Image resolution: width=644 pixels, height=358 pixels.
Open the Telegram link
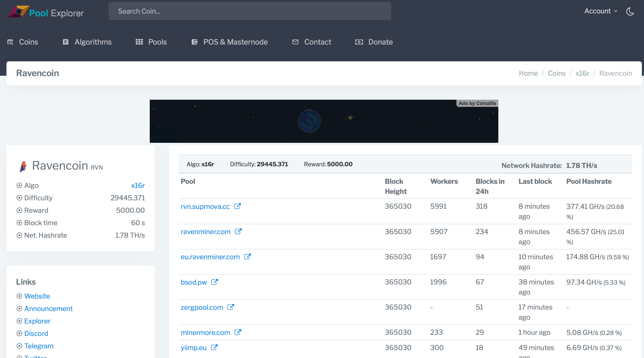(39, 346)
